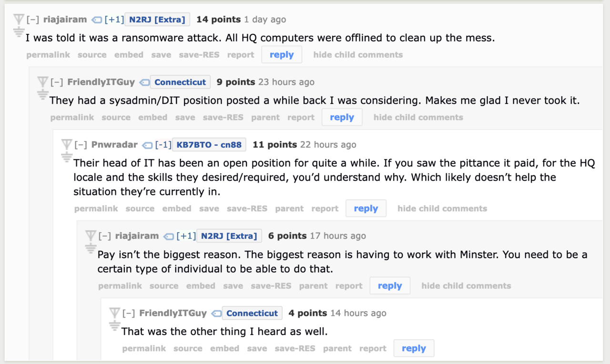The image size is (610, 364).
Task: Reply to FriendlyITGuy's last comment
Action: point(414,348)
